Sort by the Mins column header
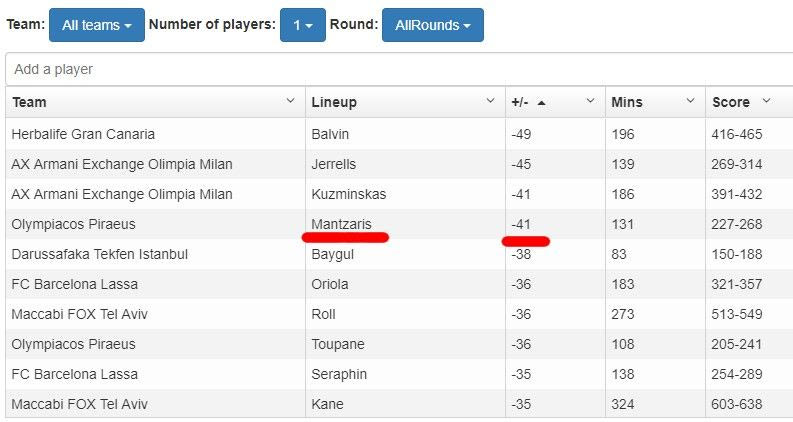The height and width of the screenshot is (422, 793). click(x=627, y=102)
